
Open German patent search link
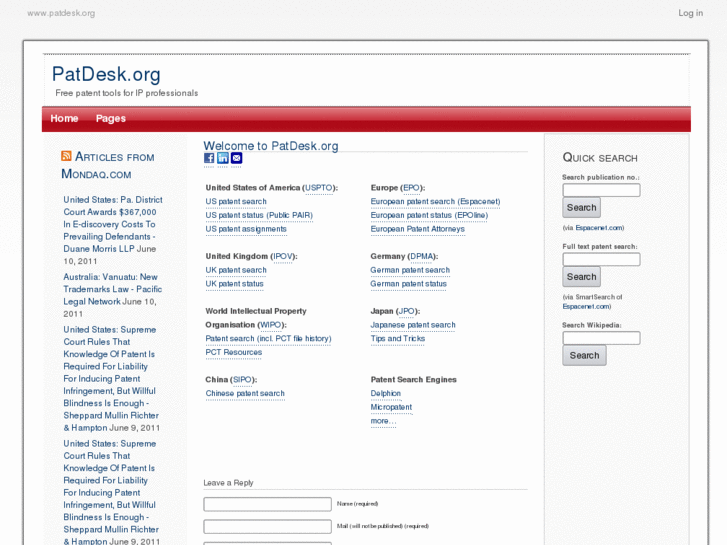point(410,270)
